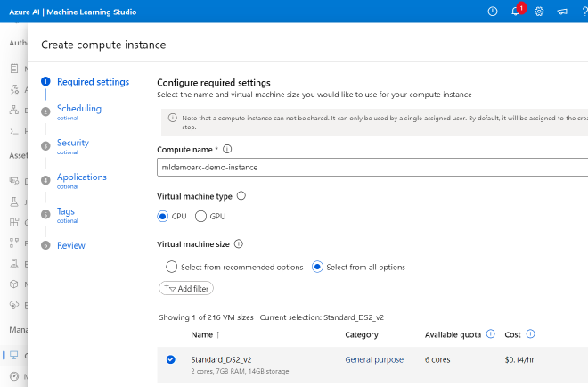
Task: Open the settings gear in header
Action: click(x=539, y=12)
